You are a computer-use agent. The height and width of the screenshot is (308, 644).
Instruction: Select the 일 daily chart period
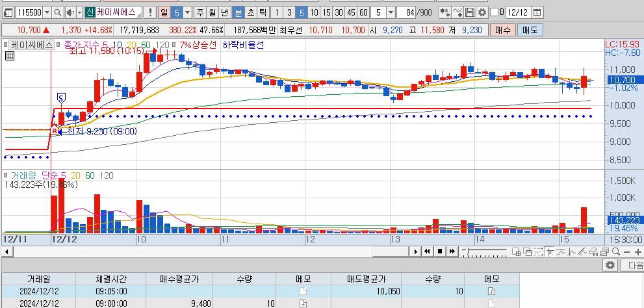[164, 12]
